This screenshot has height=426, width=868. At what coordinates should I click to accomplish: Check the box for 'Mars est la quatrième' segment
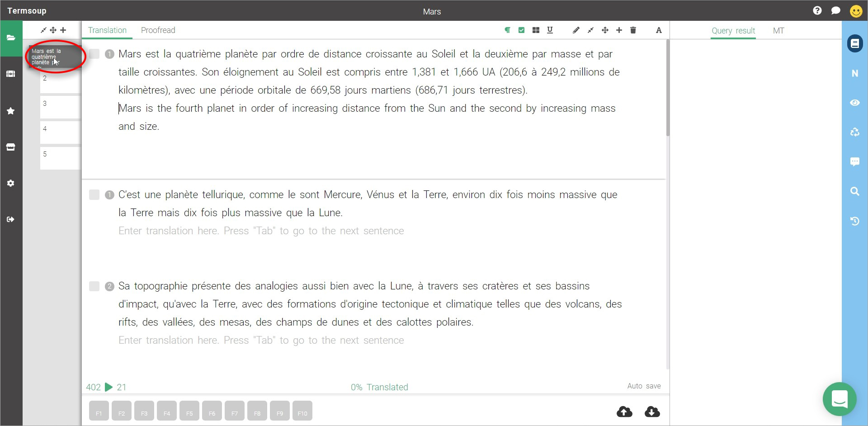(94, 54)
